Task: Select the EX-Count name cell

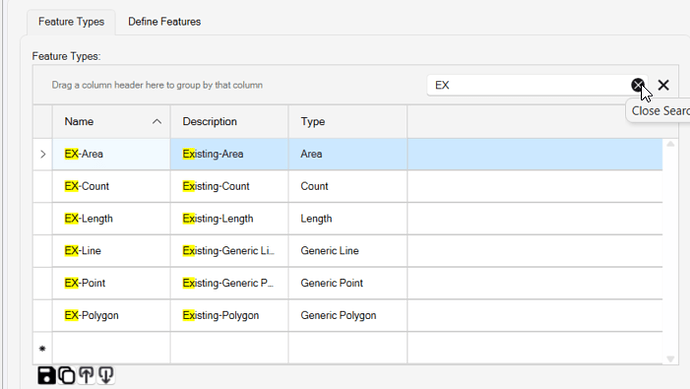Action: [x=111, y=186]
